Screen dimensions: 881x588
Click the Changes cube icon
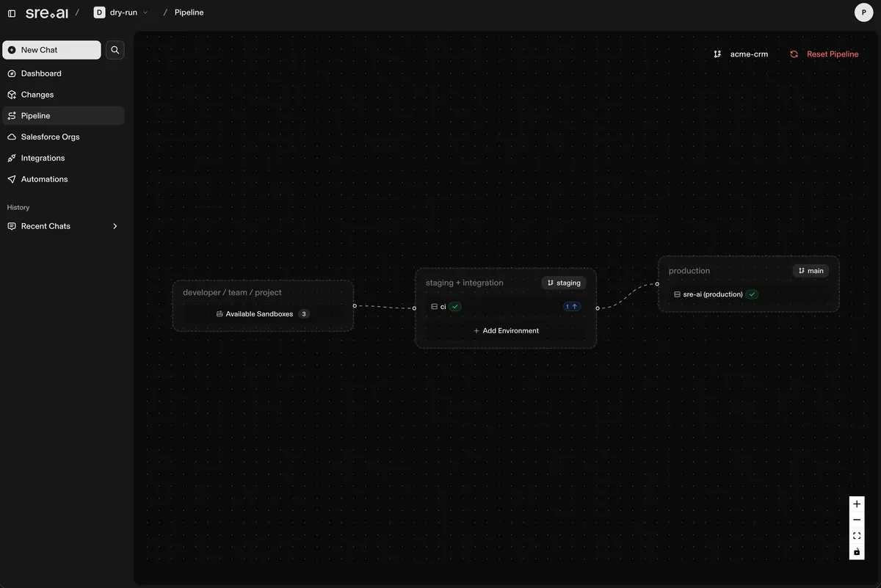click(x=12, y=95)
